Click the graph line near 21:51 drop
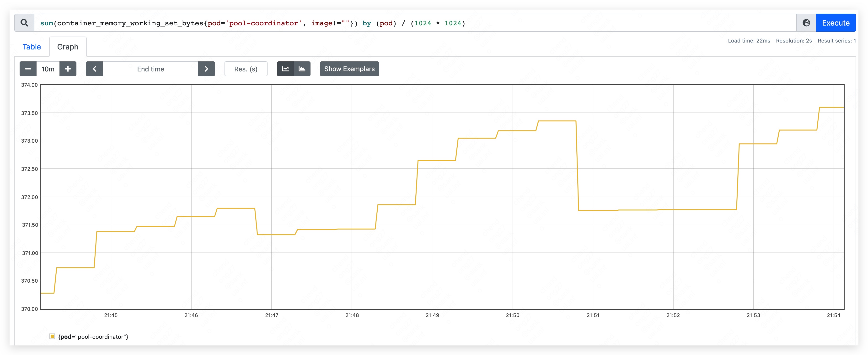This screenshot has height=355, width=868. (577, 165)
